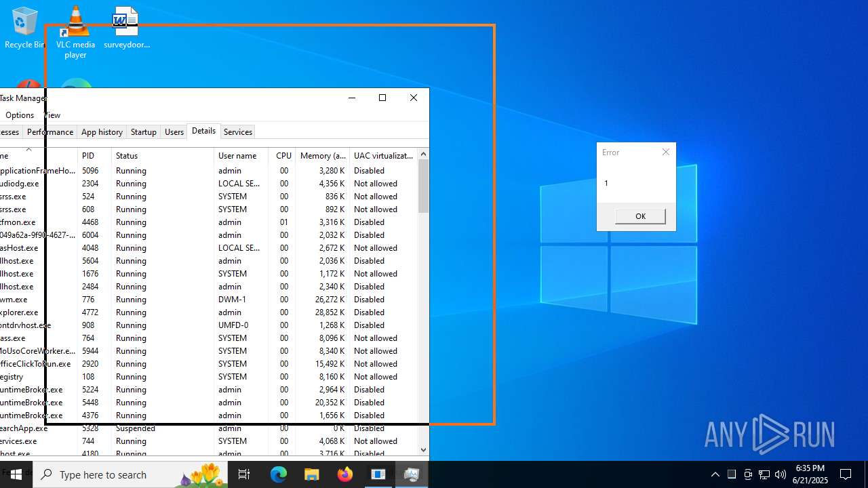This screenshot has width=868, height=488.
Task: Click the vertical scrollbar thumb in Task Manager
Action: [423, 186]
